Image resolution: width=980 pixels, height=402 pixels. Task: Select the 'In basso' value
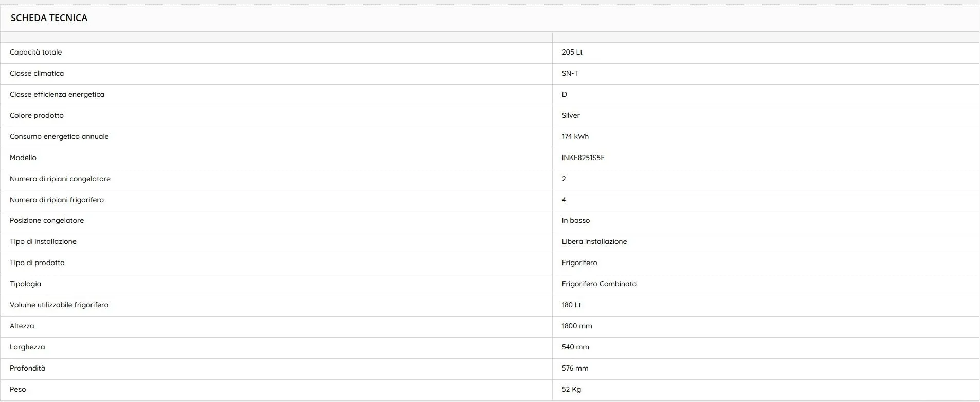[575, 220]
